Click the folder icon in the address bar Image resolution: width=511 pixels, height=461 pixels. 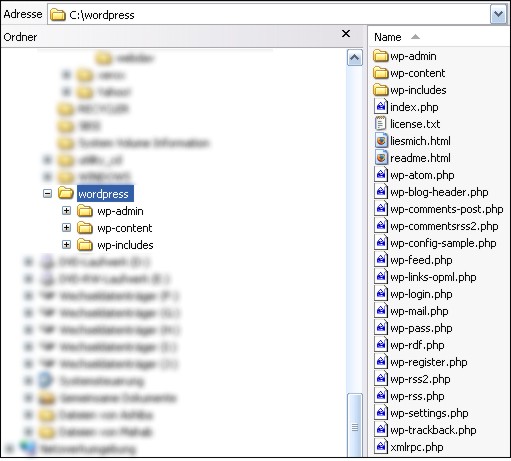pyautogui.click(x=57, y=15)
